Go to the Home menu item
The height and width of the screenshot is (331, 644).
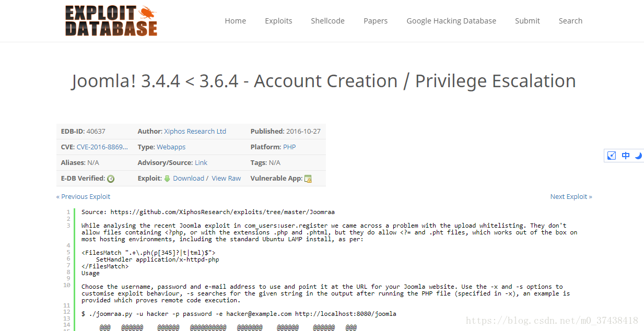236,21
